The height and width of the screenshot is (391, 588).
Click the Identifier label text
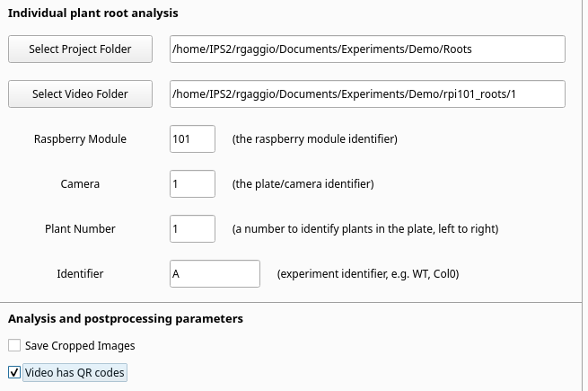click(80, 273)
